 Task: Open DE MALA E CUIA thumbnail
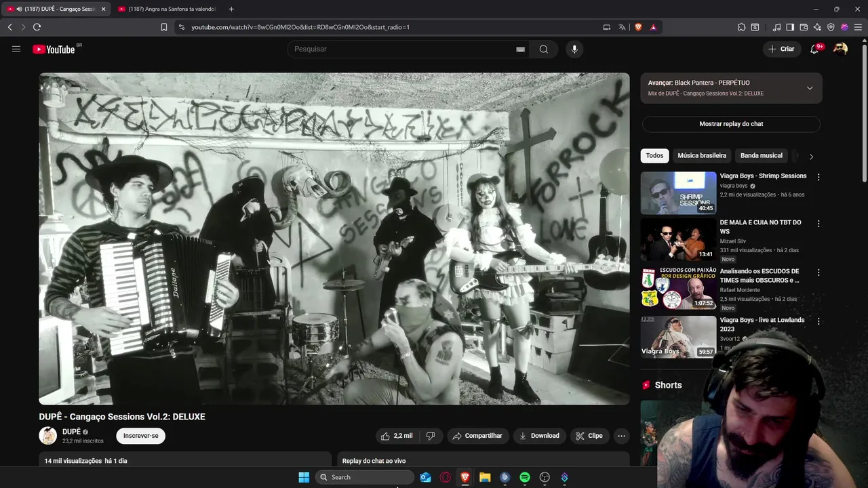point(678,239)
